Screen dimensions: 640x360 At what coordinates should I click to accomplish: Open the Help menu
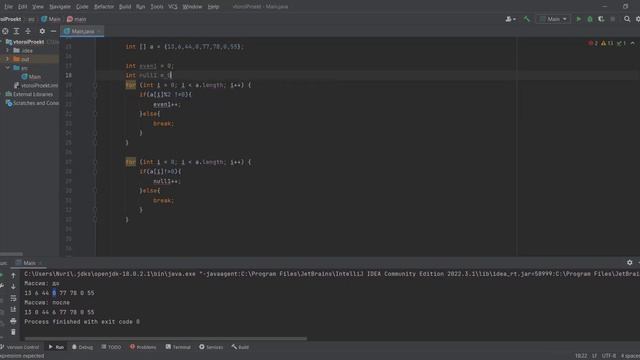click(x=213, y=7)
